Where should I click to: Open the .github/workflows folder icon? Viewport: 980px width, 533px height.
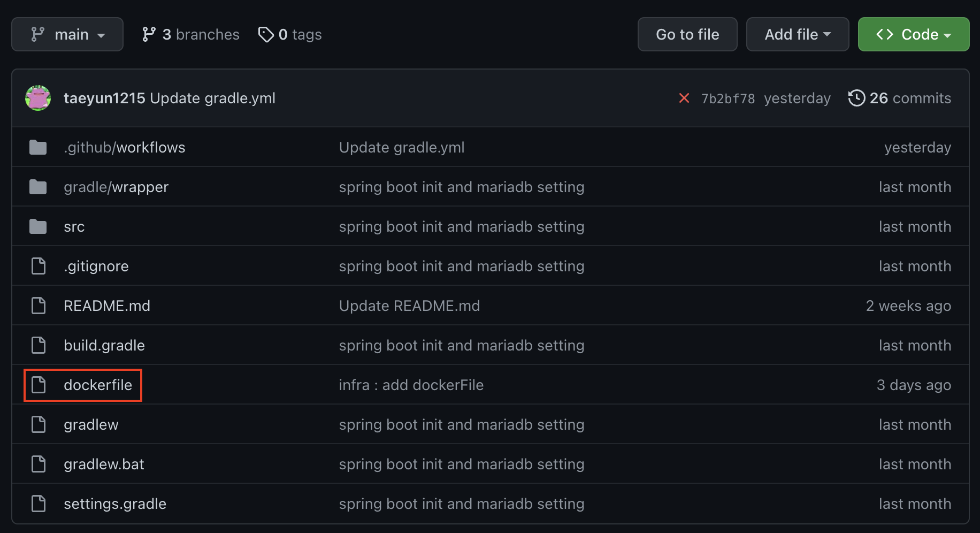[x=38, y=147]
